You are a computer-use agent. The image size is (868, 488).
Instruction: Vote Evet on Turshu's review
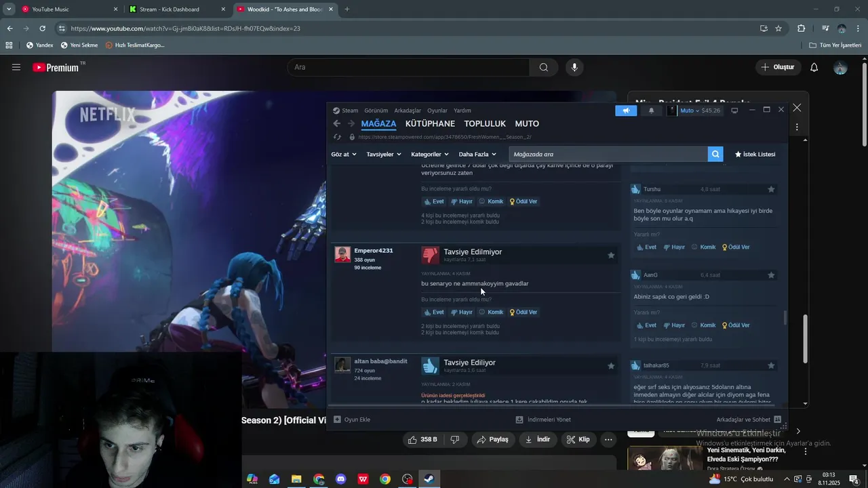coord(646,247)
